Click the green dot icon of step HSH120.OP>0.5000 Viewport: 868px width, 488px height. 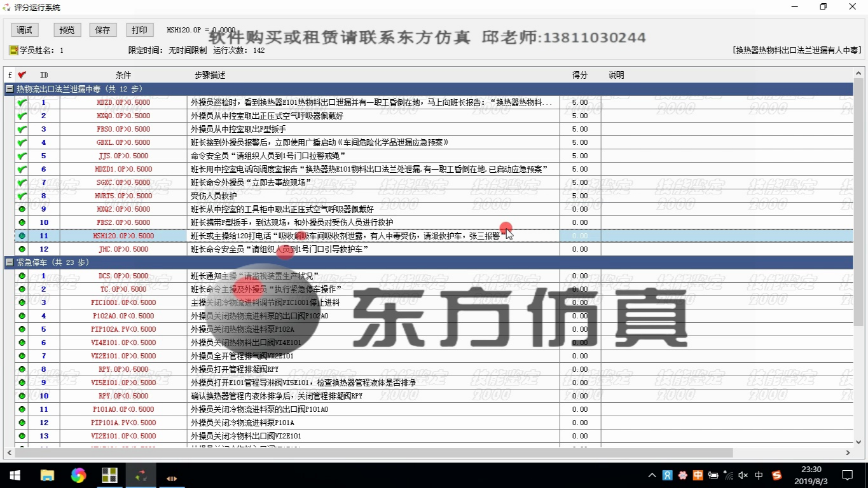(x=22, y=236)
